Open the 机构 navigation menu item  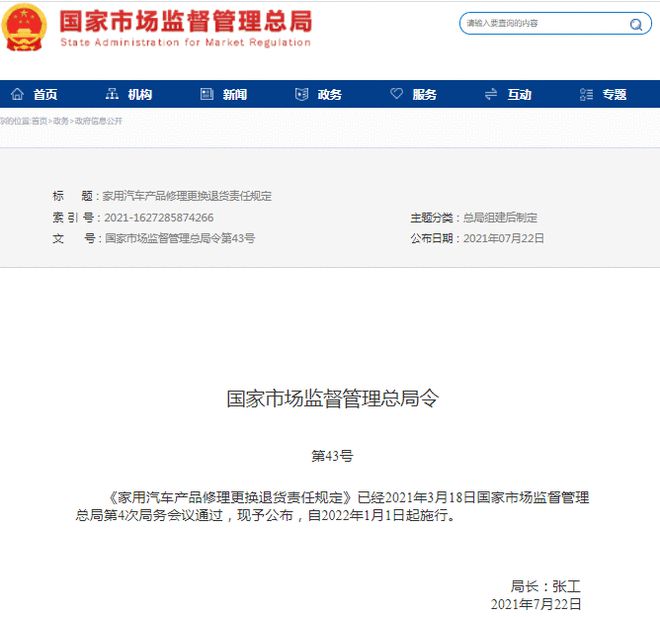coord(140,94)
